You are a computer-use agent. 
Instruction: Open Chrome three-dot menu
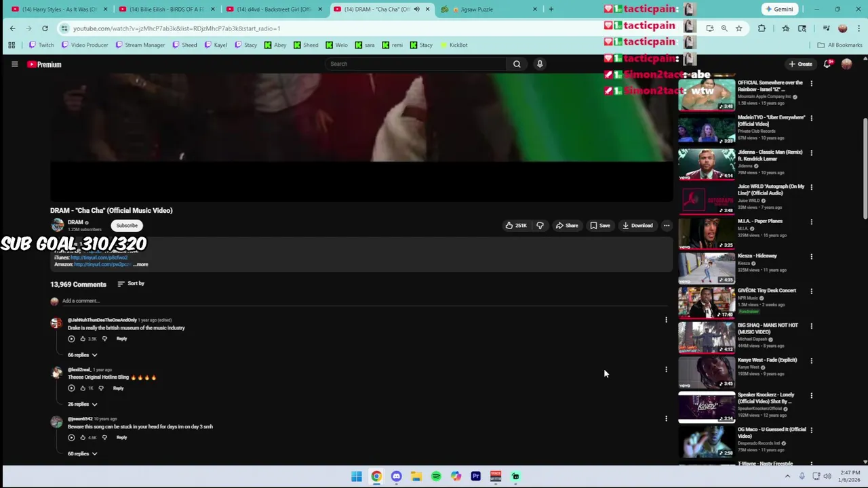(x=859, y=28)
